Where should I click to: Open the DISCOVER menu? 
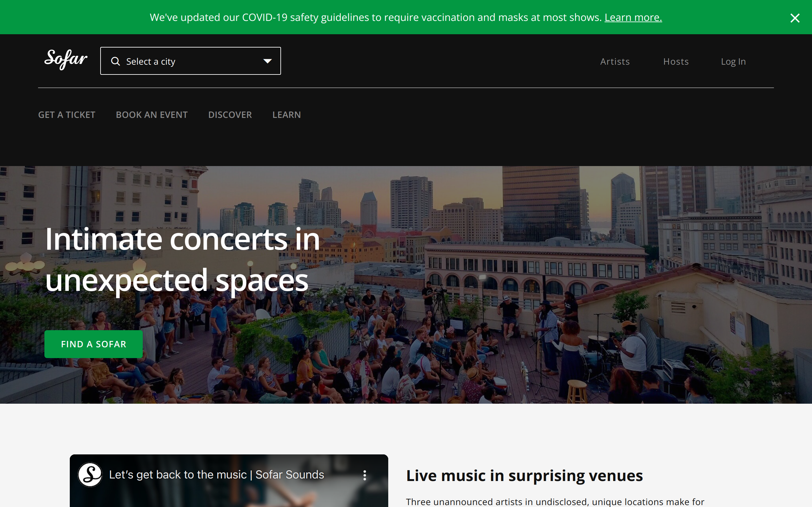(x=230, y=115)
